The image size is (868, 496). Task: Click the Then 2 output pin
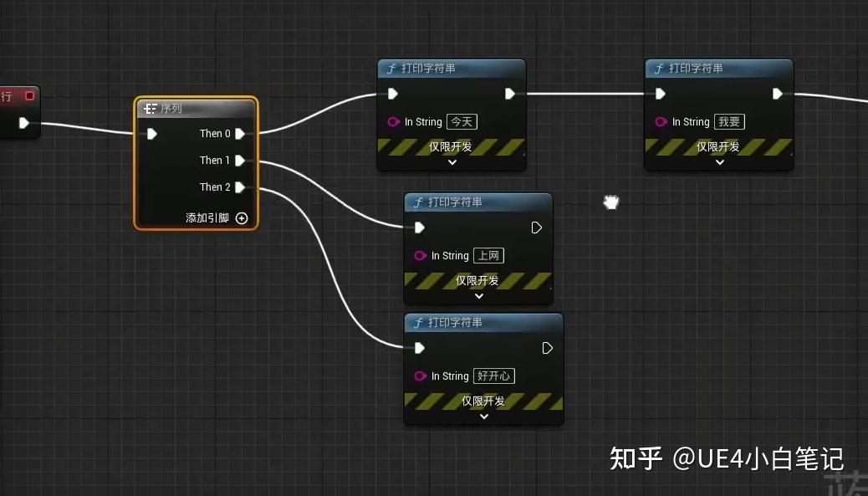click(x=240, y=187)
